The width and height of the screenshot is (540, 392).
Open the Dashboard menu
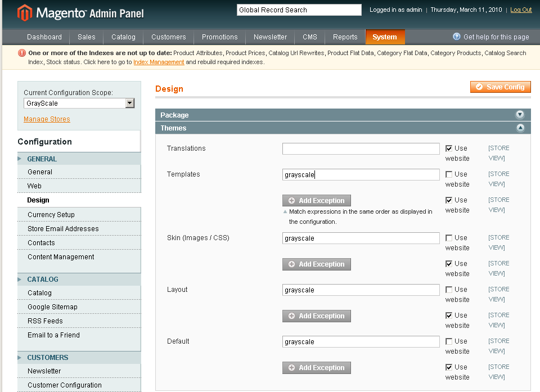(x=44, y=37)
